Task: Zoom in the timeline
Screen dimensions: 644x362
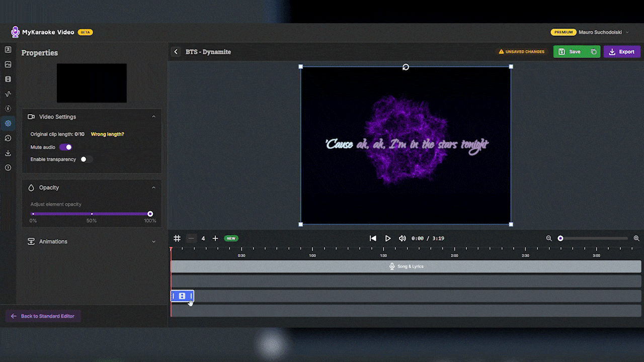Action: coord(636,238)
